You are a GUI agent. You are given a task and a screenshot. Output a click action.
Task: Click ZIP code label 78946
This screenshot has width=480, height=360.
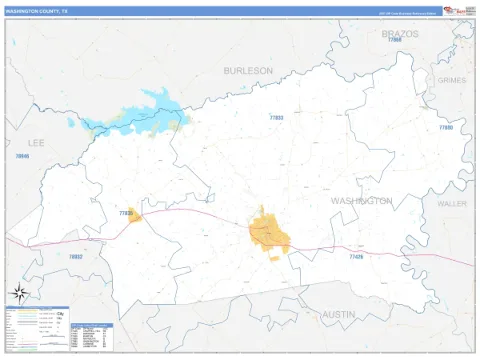point(22,156)
